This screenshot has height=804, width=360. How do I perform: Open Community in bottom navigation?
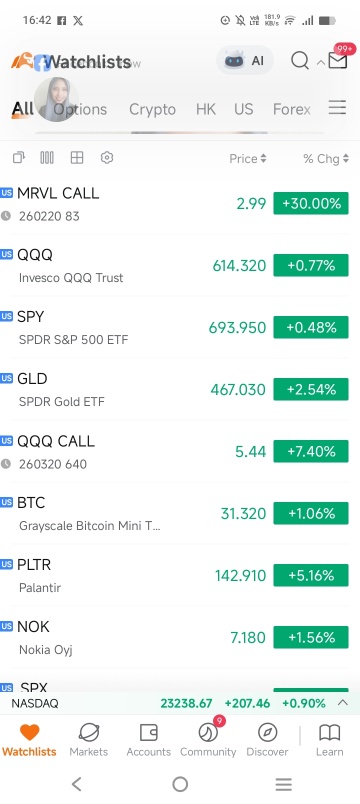coord(208,740)
